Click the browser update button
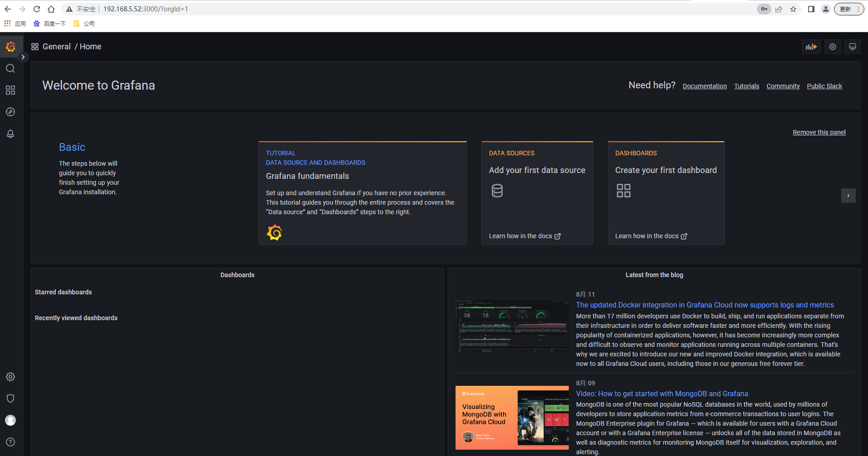The height and width of the screenshot is (456, 868). click(x=849, y=9)
